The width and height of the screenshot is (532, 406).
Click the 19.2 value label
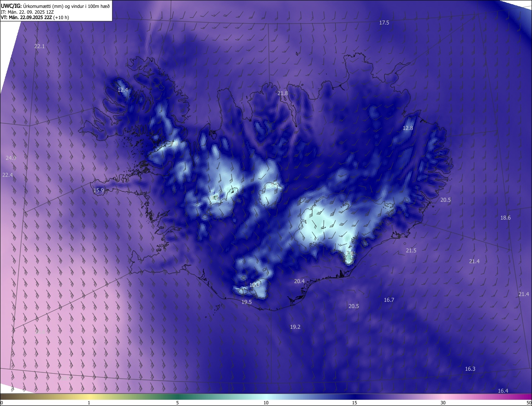coord(295,327)
